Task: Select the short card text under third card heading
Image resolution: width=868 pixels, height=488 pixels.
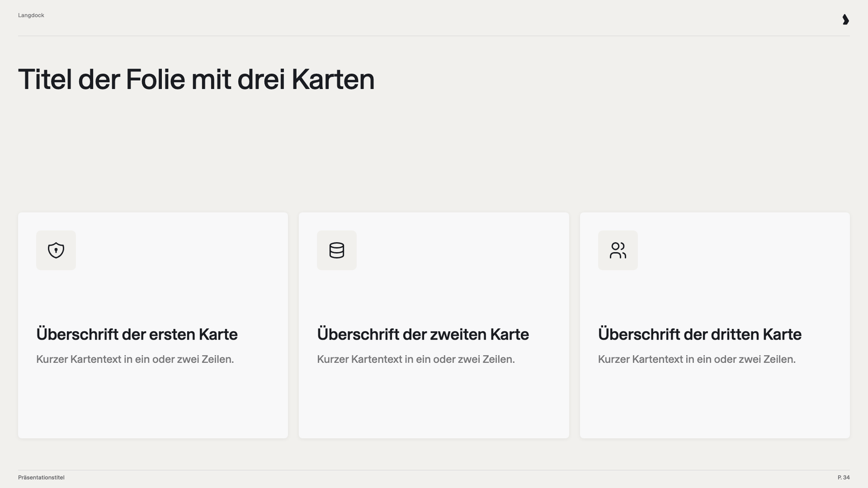Action: [697, 359]
